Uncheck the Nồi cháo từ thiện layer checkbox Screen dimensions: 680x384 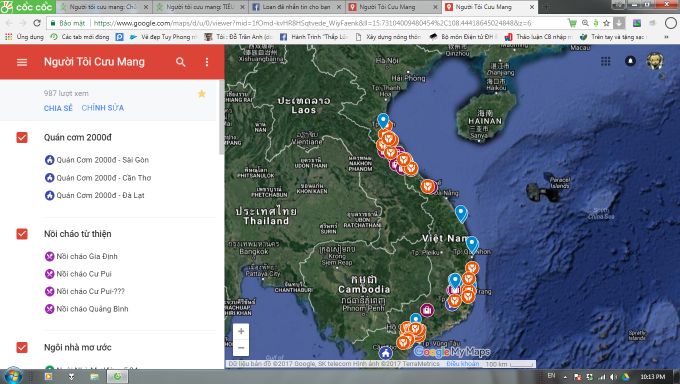(22, 234)
